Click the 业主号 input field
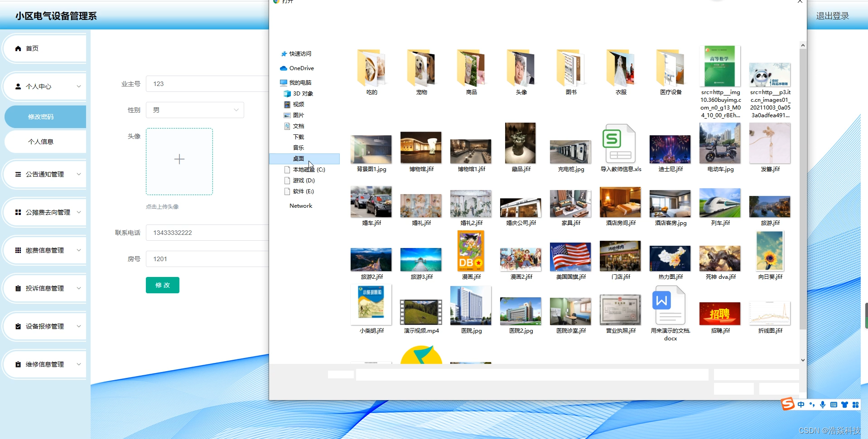The height and width of the screenshot is (439, 868). (x=207, y=84)
